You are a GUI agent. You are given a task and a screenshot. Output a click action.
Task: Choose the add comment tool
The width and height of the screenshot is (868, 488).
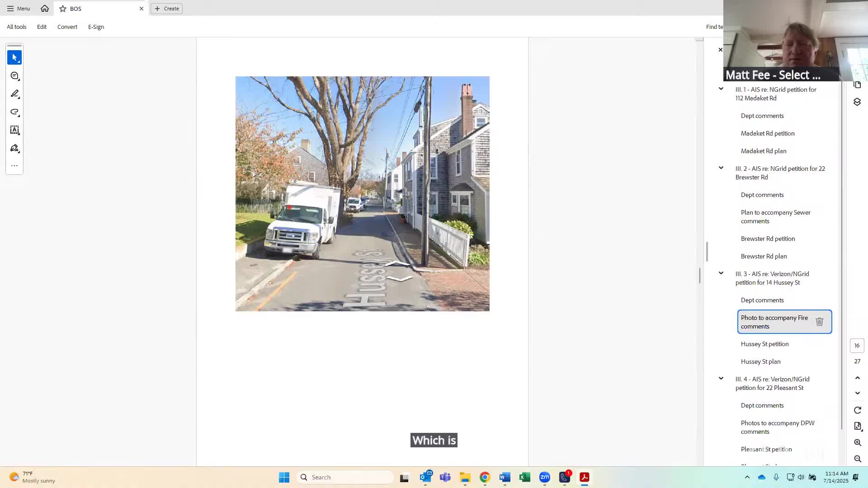tap(14, 76)
